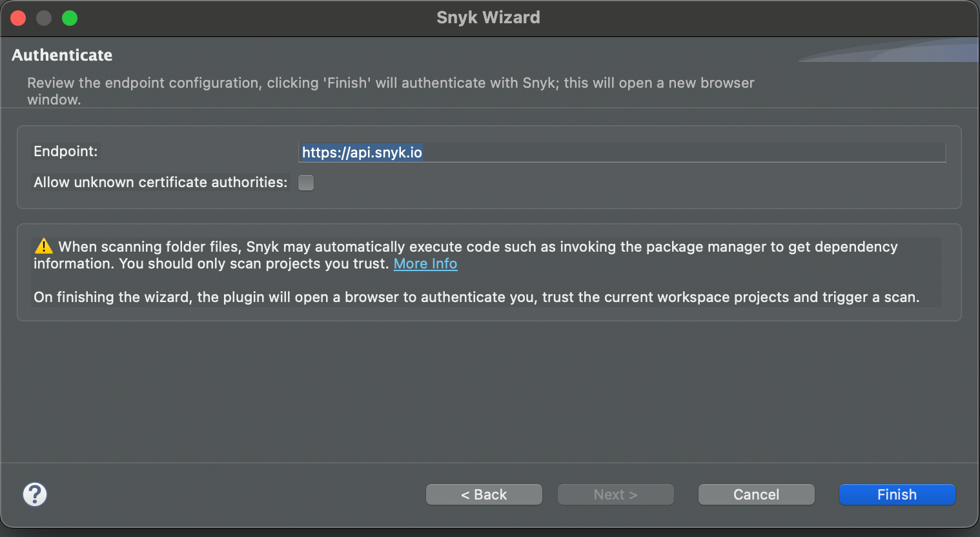This screenshot has width=980, height=537.
Task: Open the More Info link
Action: coord(425,263)
